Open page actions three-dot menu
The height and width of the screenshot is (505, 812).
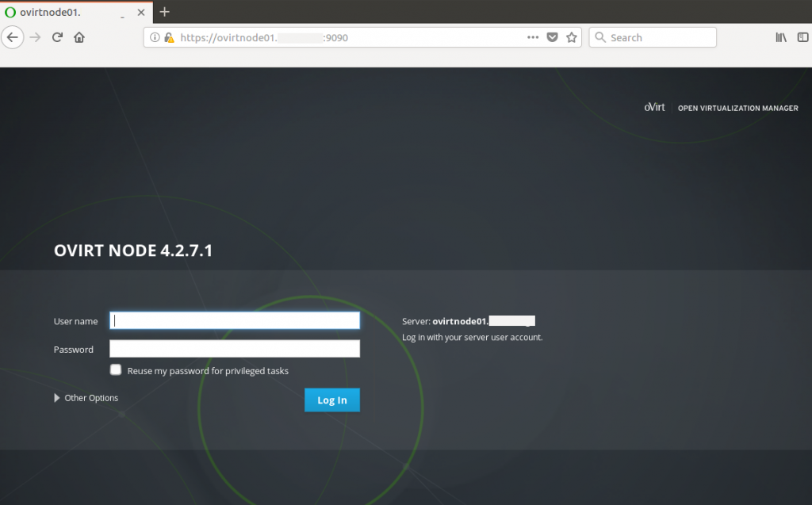point(533,37)
